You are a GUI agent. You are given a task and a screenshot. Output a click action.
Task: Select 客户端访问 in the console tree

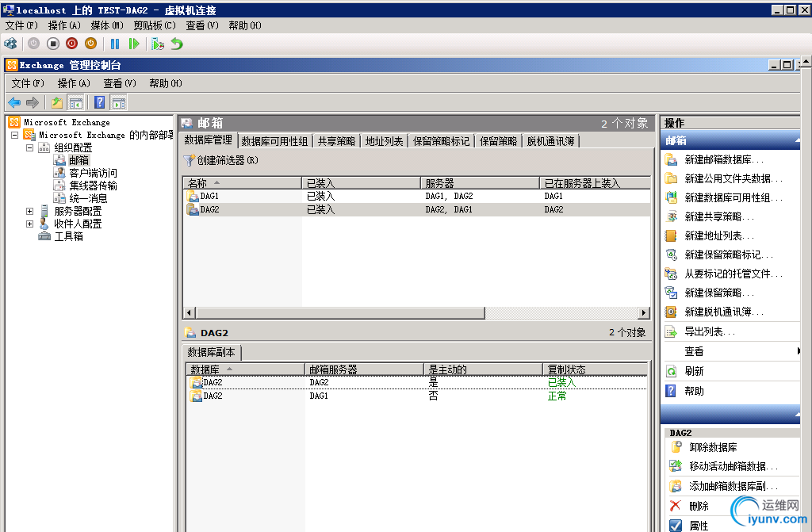[93, 173]
